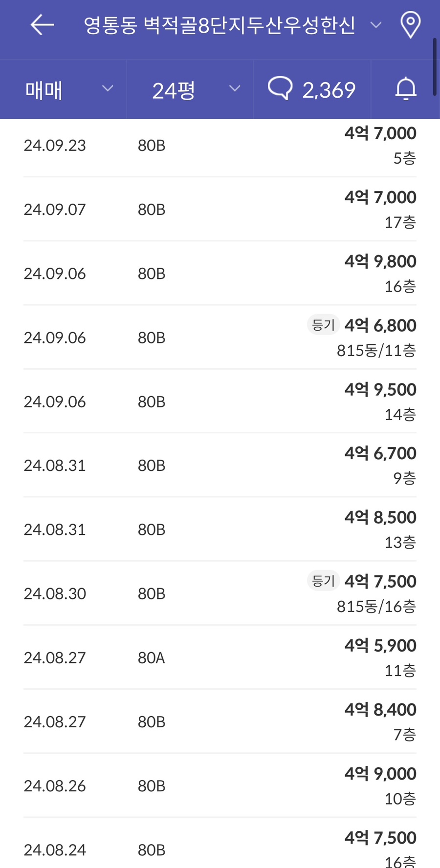The width and height of the screenshot is (440, 868).
Task: Tap the 등기 badge on 4억 7,500
Action: [323, 581]
